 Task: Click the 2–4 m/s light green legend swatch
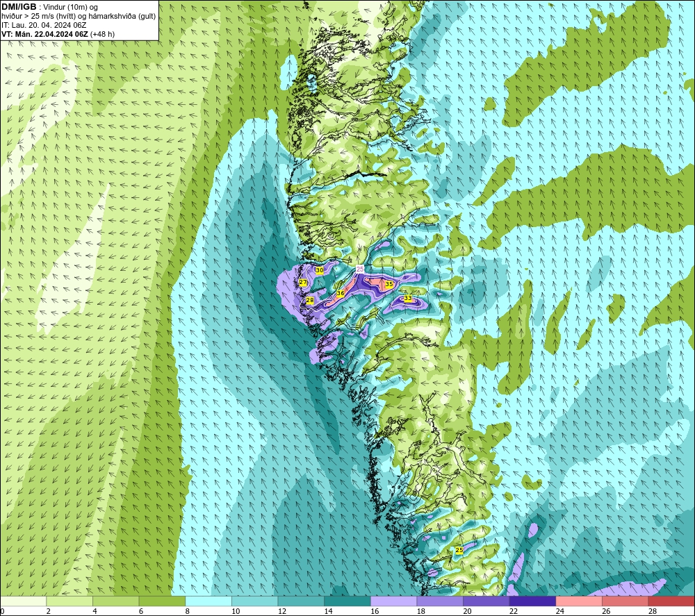pos(69,601)
